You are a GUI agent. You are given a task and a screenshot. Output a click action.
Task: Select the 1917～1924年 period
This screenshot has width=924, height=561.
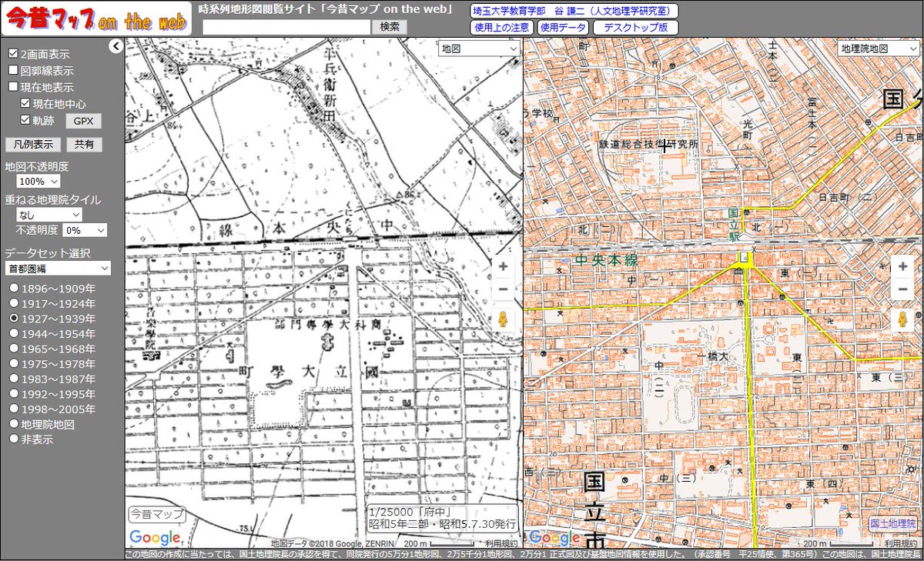pyautogui.click(x=13, y=303)
